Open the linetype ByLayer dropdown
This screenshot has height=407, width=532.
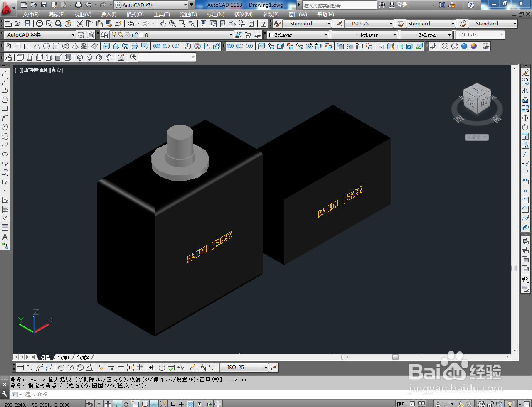pyautogui.click(x=365, y=35)
